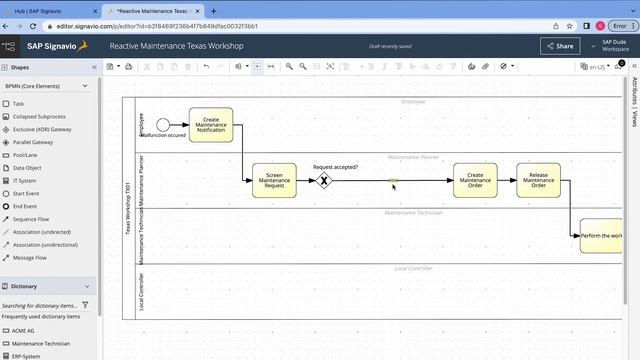This screenshot has height=360, width=640.
Task: Select the Request accepted XOR gateway
Action: (x=324, y=180)
